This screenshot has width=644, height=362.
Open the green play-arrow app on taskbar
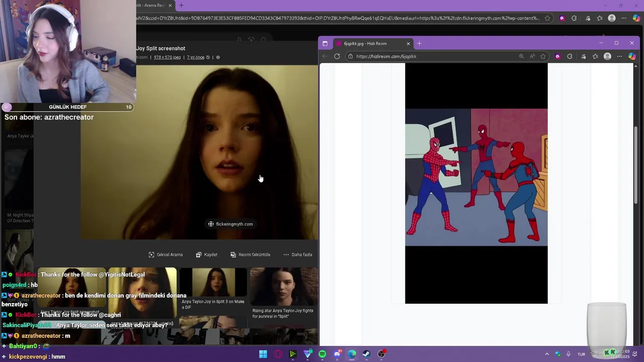[x=293, y=354]
